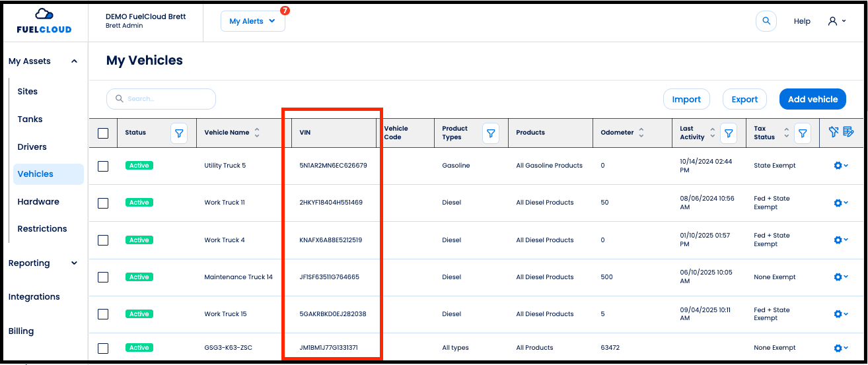Click the clear filters icon in table header
The width and height of the screenshot is (868, 365).
click(834, 132)
